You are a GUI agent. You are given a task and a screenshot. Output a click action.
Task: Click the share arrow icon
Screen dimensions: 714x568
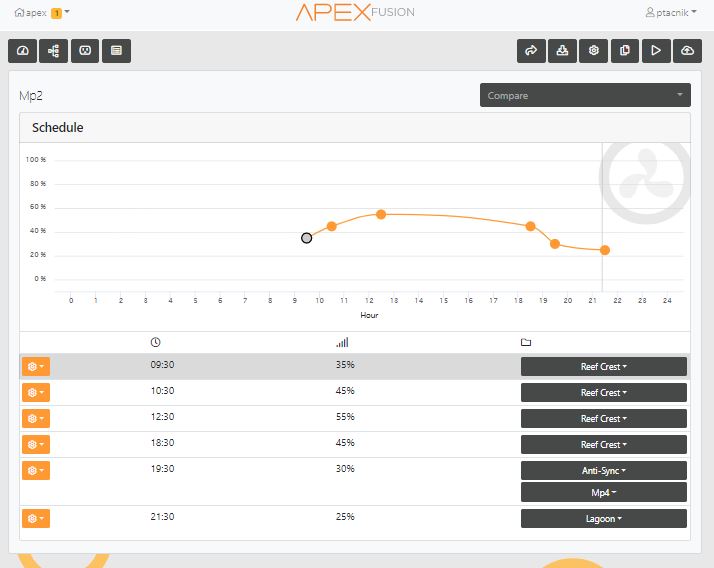click(x=531, y=51)
